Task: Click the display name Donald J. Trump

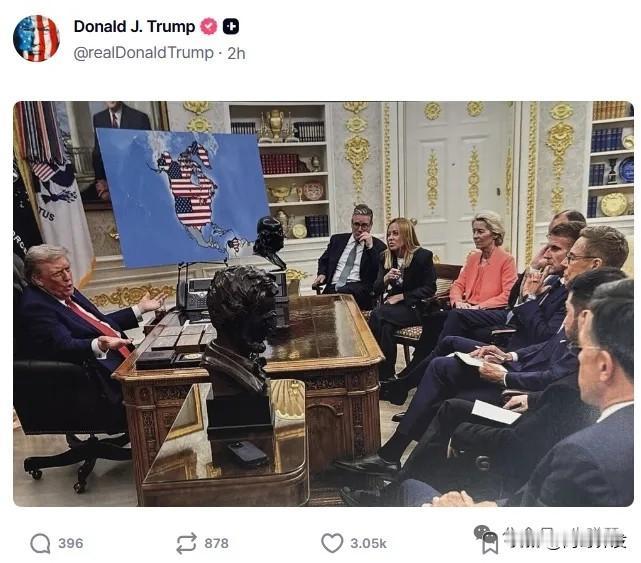Action: [134, 27]
